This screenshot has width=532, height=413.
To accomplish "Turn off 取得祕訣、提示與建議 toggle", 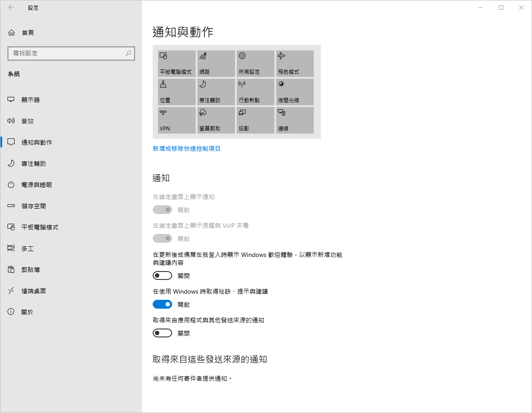I will coord(162,304).
